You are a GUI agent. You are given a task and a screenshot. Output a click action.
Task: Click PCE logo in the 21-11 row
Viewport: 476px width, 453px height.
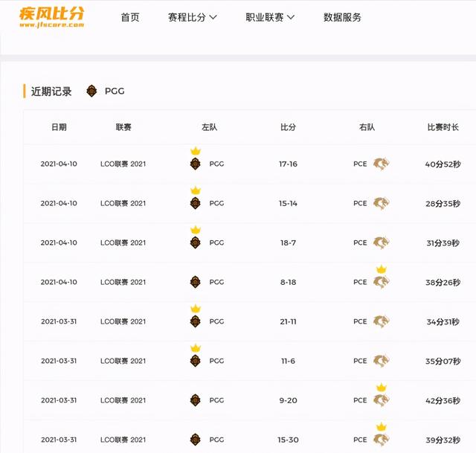tap(381, 321)
